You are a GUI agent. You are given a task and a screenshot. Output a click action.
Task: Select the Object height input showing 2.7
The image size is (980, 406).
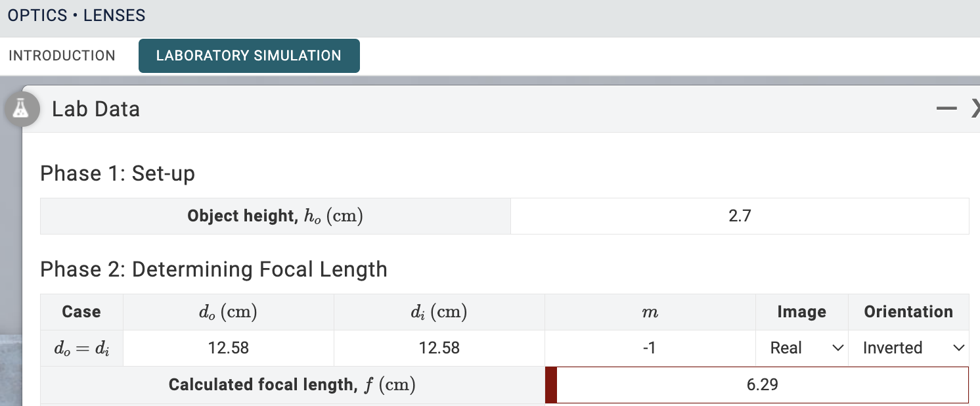coord(740,215)
